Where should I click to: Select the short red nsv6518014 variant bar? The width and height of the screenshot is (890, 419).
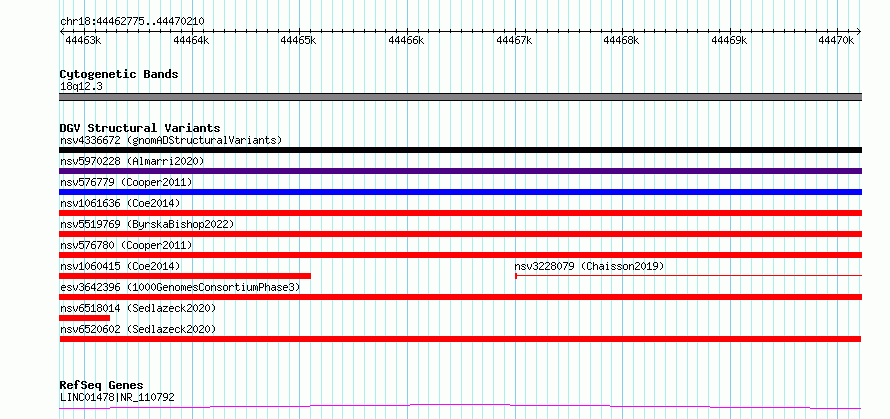coord(85,318)
